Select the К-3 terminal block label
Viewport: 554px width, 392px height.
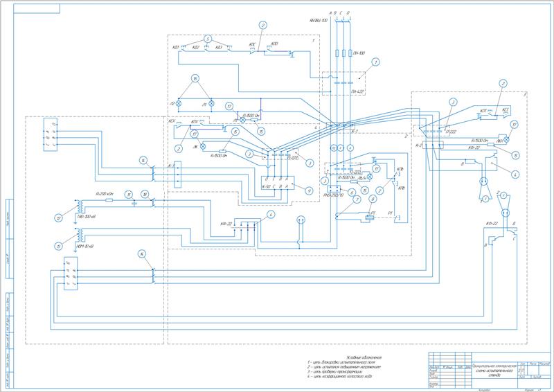(x=355, y=131)
